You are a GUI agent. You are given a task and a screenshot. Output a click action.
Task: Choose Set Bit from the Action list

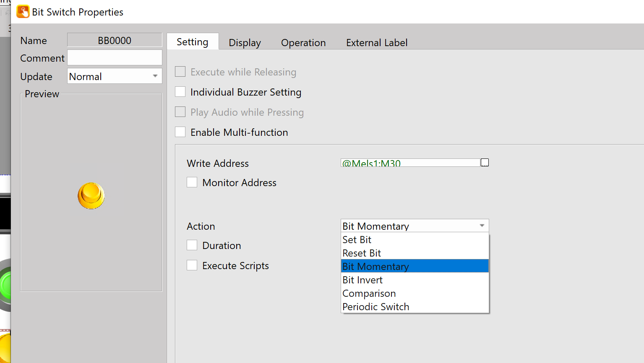coord(357,240)
